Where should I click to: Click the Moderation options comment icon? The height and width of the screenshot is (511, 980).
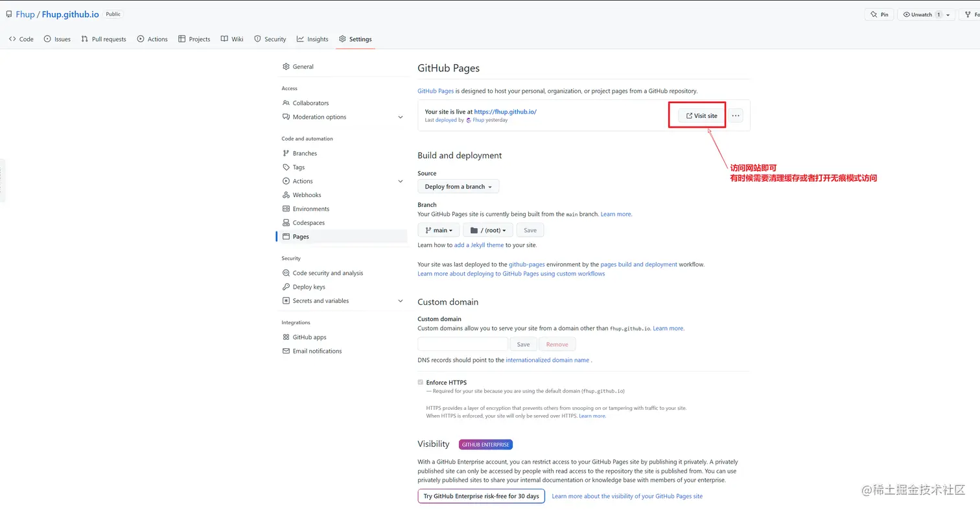(x=286, y=117)
